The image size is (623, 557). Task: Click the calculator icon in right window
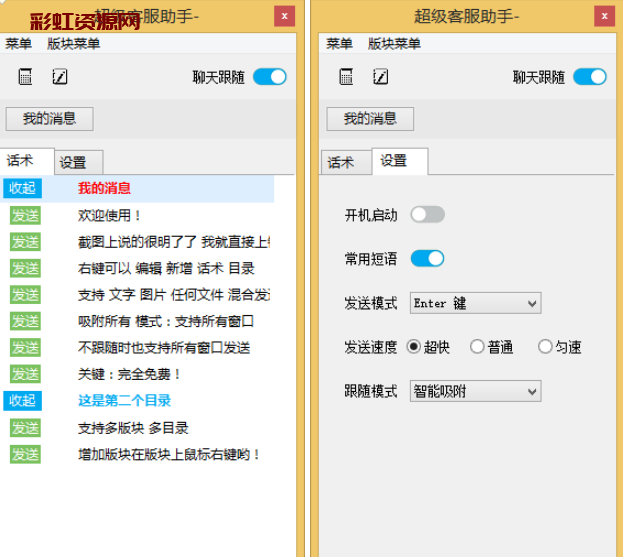[346, 77]
